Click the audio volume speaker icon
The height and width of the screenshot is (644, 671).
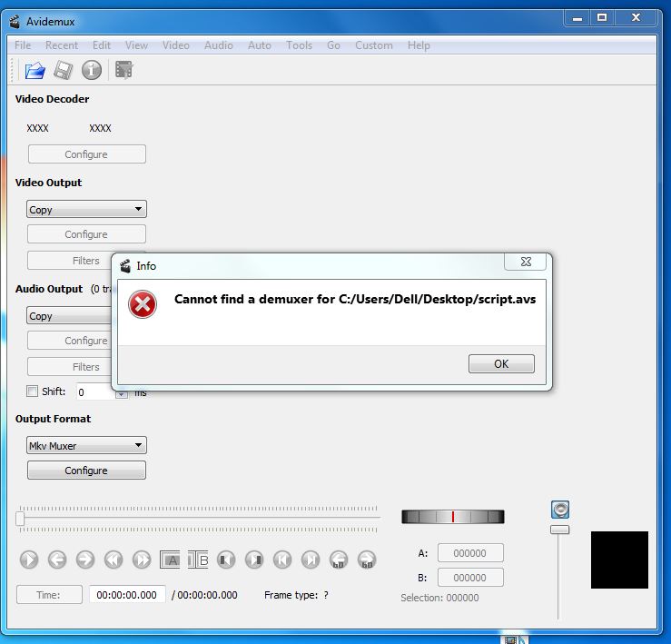(x=560, y=510)
